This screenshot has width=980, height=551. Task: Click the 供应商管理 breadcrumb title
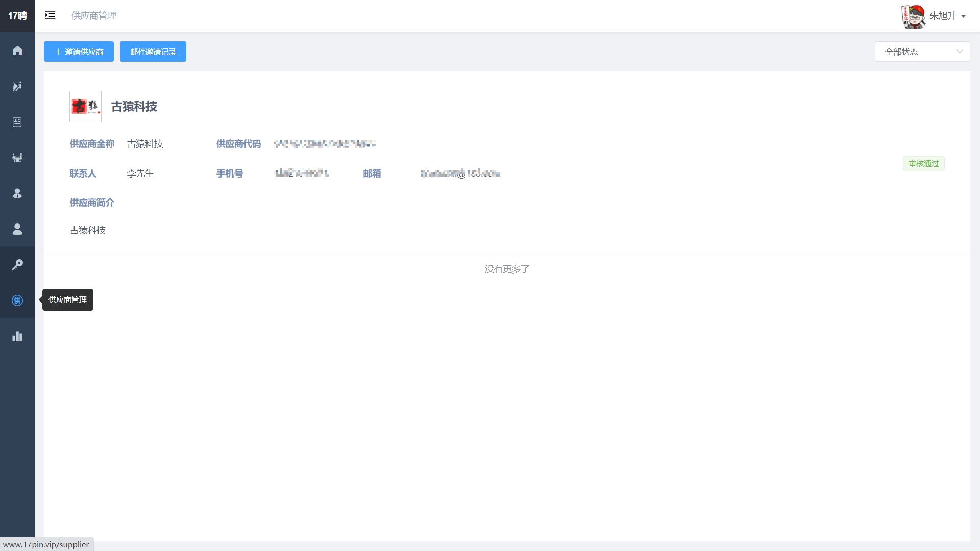coord(94,16)
